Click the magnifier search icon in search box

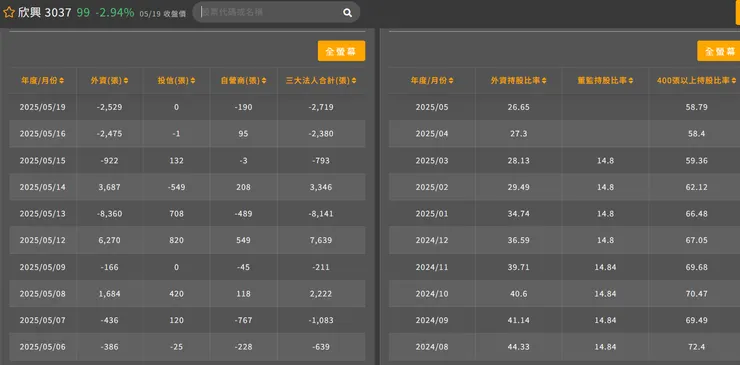coord(347,13)
